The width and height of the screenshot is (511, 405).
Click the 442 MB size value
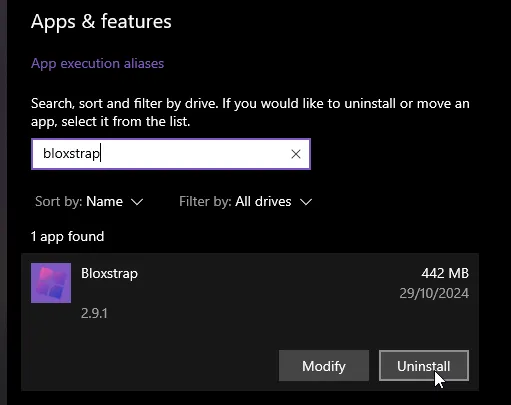tap(445, 273)
